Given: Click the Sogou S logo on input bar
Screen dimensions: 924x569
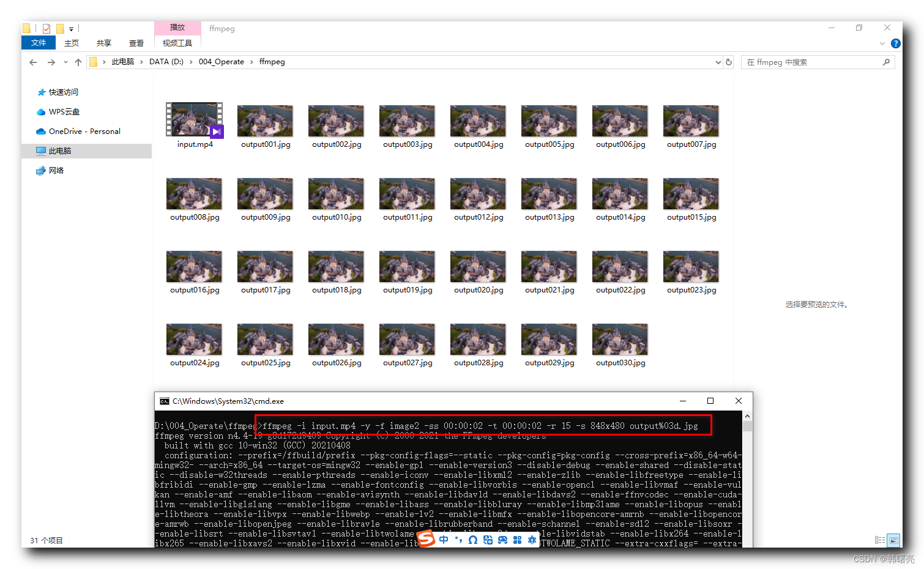Looking at the screenshot, I should 426,539.
